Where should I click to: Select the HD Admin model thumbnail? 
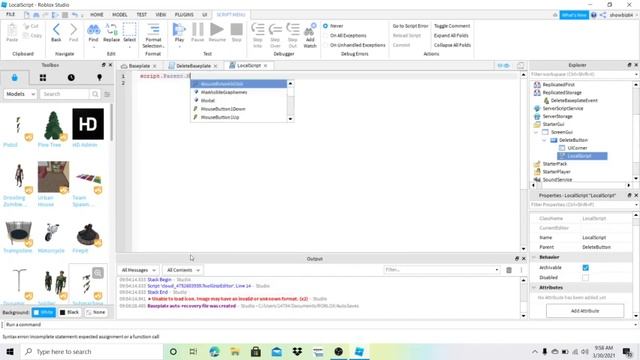[88, 124]
